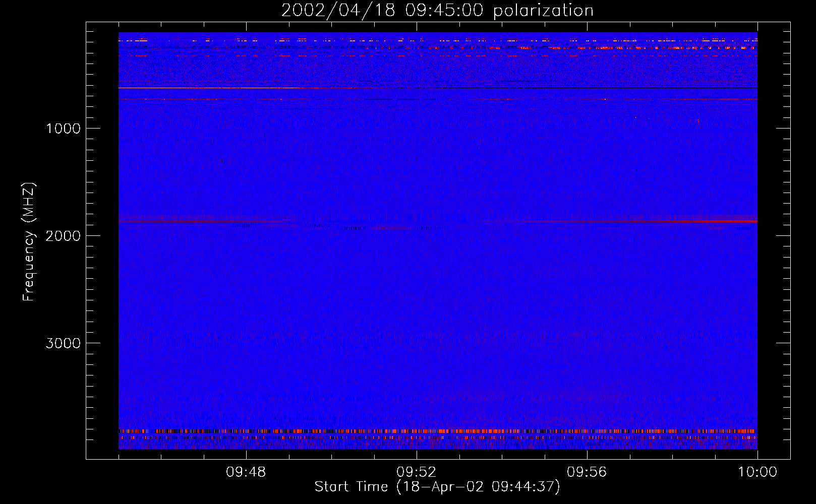Select the 'Frequency (MHZ)' y-axis label
Screen dimensions: 816x504
[x=29, y=242]
